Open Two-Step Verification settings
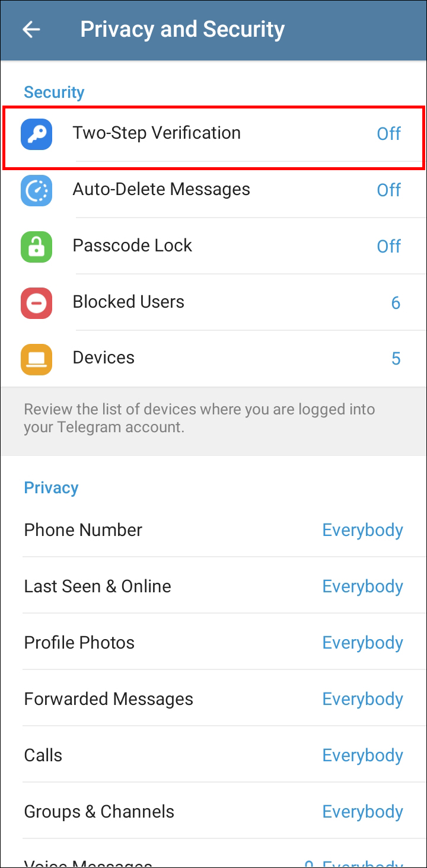 click(x=157, y=133)
